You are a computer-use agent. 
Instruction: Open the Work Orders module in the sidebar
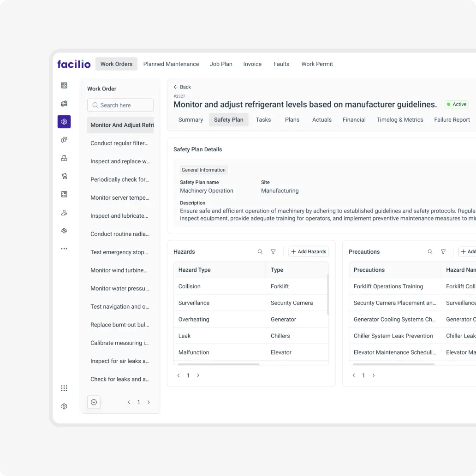point(116,64)
